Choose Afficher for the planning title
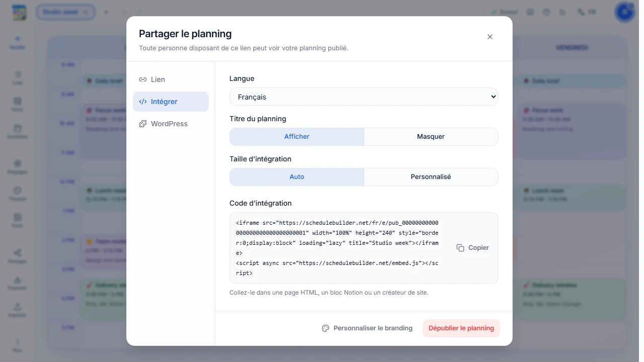This screenshot has height=362, width=644. coord(297,137)
